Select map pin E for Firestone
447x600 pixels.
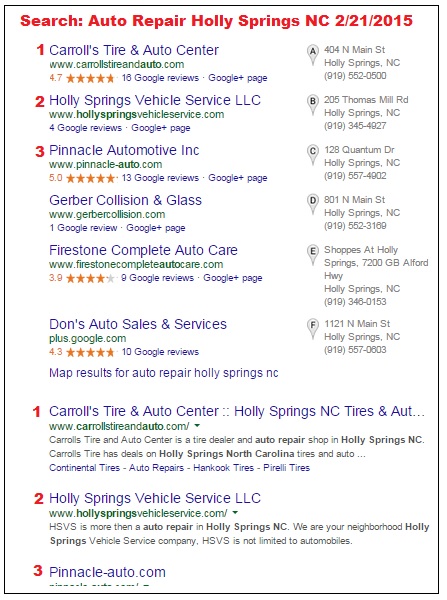[313, 255]
